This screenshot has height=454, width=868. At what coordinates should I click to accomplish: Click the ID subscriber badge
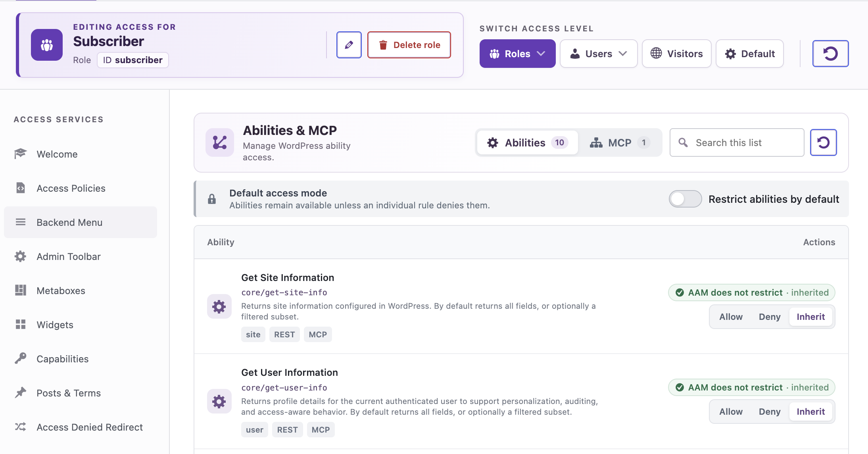tap(133, 60)
